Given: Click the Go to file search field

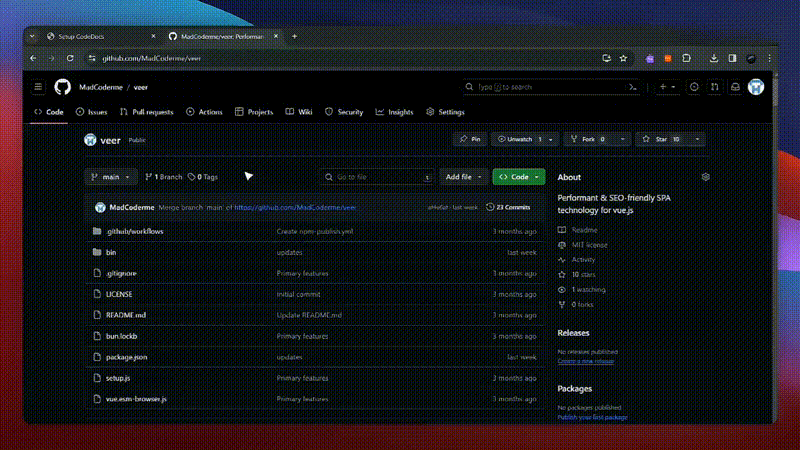Looking at the screenshot, I should coord(377,177).
